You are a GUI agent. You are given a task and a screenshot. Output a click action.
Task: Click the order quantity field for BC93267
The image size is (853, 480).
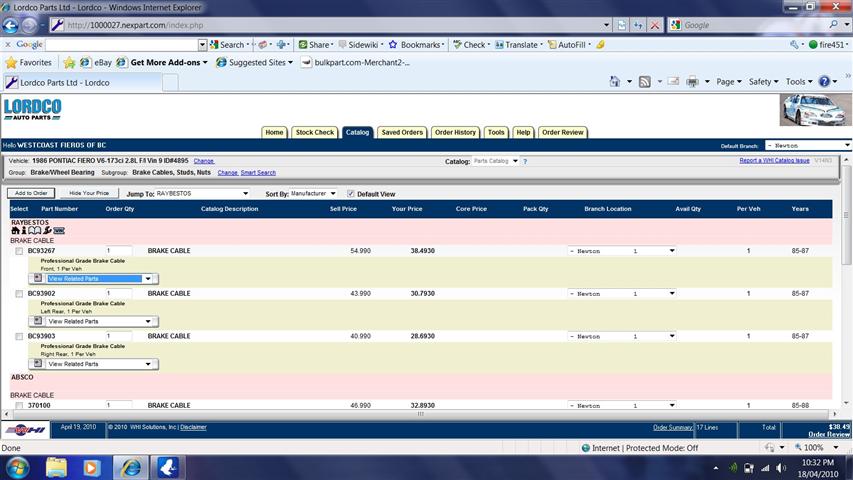coord(119,251)
